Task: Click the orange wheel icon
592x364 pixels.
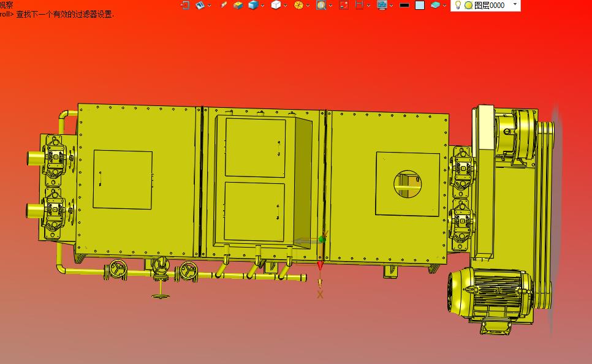Action: (298, 5)
